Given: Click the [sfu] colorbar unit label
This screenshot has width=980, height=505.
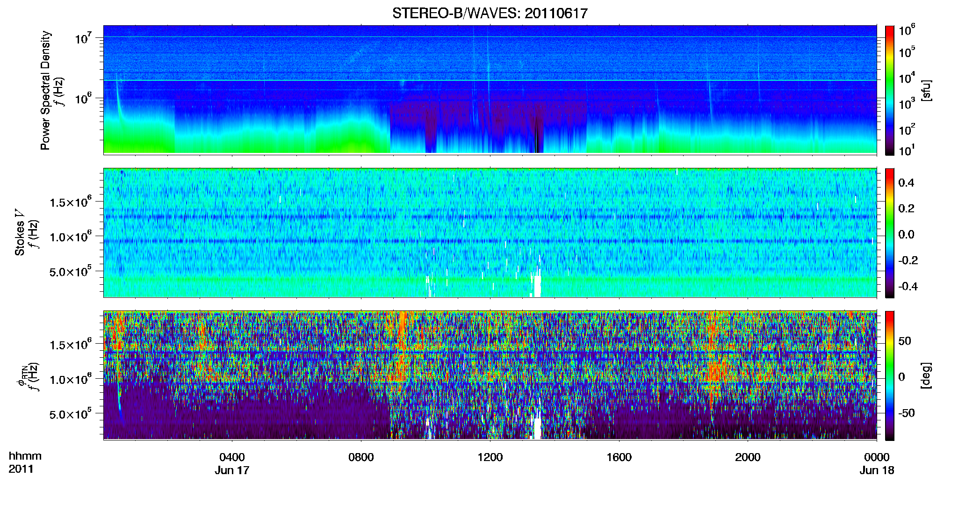Looking at the screenshot, I should pyautogui.click(x=926, y=90).
